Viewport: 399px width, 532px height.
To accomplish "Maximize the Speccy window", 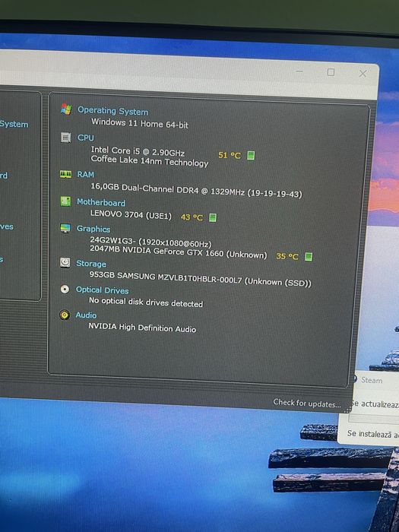I will [331, 72].
